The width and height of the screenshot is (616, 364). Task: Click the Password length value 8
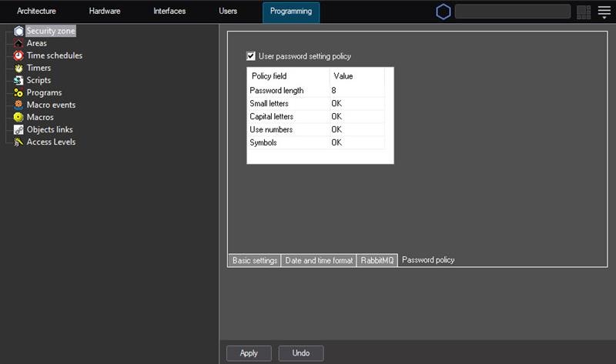pos(333,90)
